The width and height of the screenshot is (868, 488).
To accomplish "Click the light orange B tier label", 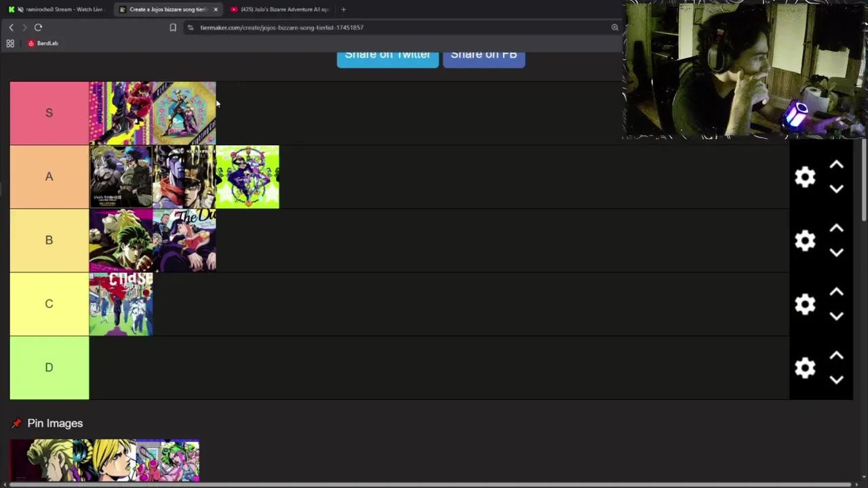I will [x=49, y=241].
